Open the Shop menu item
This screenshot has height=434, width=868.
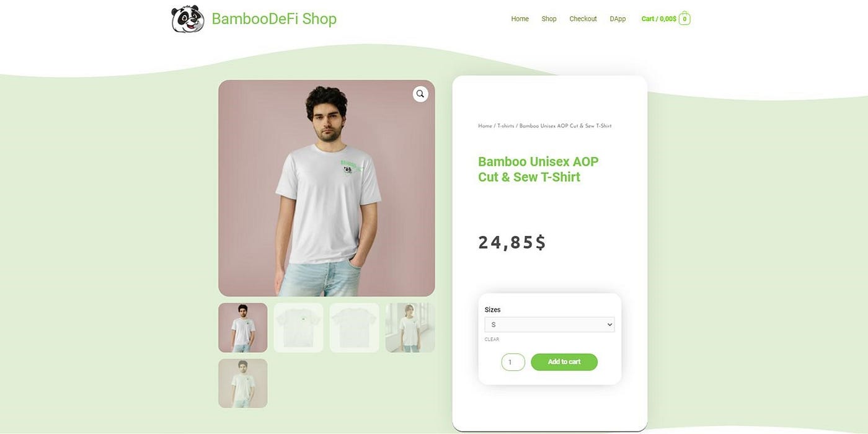(x=549, y=19)
